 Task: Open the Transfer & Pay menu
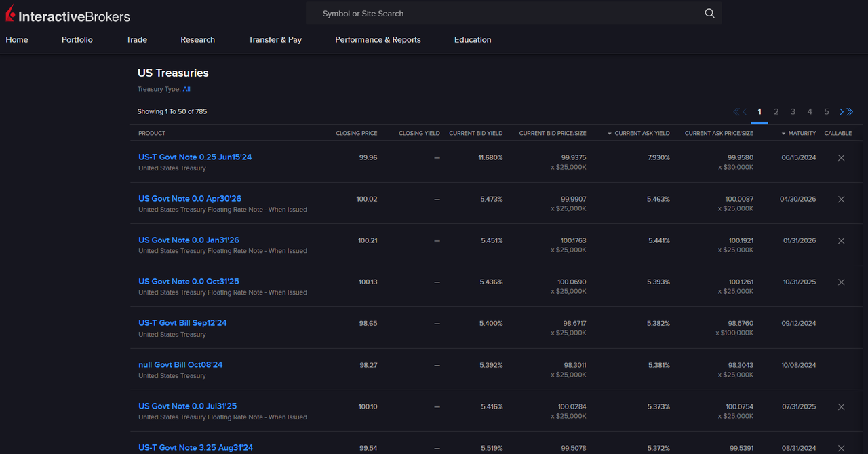click(275, 40)
